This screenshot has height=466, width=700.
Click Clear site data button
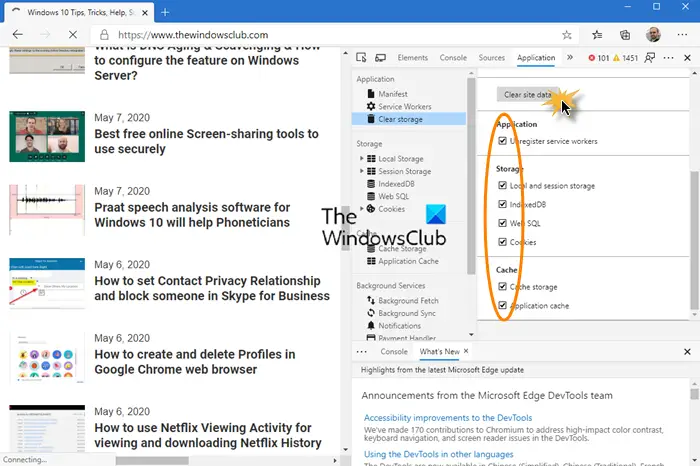(527, 95)
